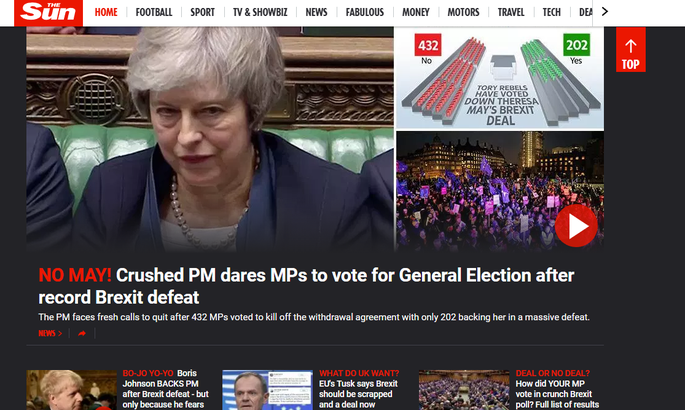Open the NEWS category link below headline

50,334
